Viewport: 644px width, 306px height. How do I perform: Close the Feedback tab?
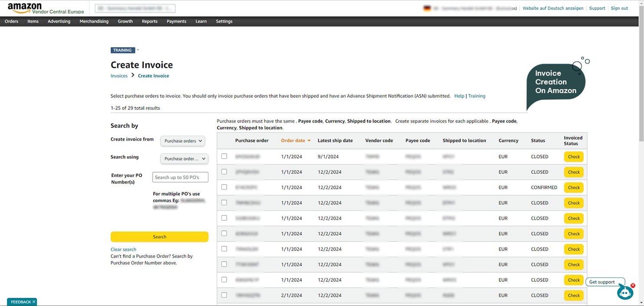point(34,302)
